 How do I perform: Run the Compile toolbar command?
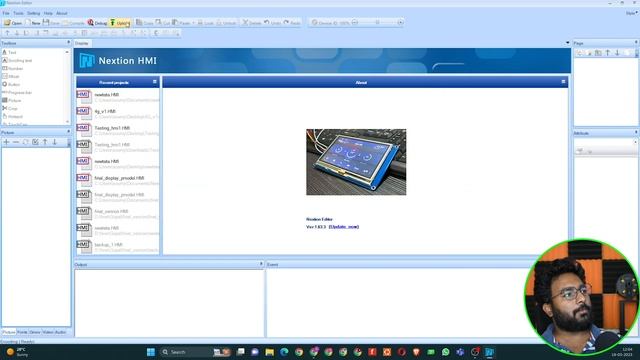tap(73, 23)
